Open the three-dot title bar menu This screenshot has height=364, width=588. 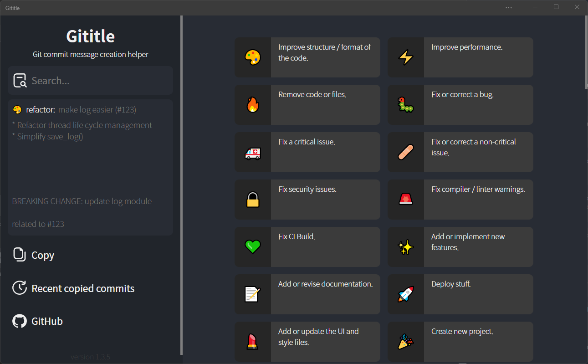click(509, 8)
